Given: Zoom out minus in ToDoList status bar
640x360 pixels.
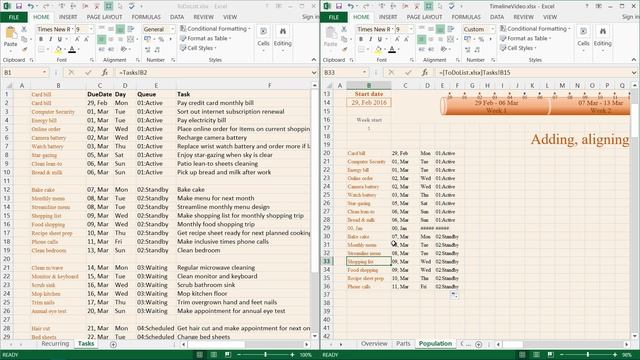Looking at the screenshot, I should click(x=239, y=355).
